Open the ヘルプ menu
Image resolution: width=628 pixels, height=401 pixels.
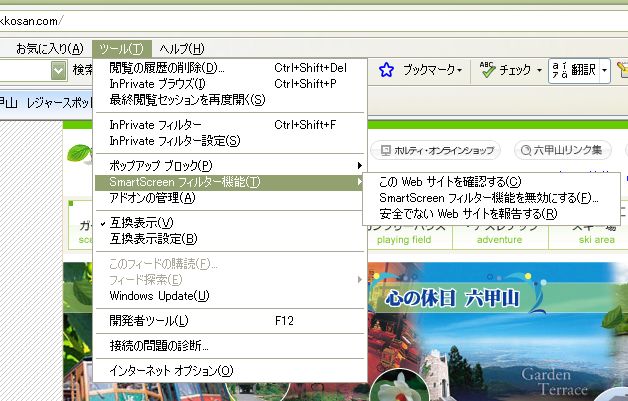tap(181, 48)
